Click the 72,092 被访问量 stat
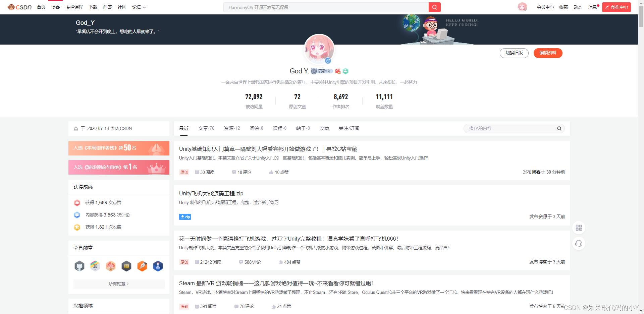The width and height of the screenshot is (644, 314). click(254, 101)
